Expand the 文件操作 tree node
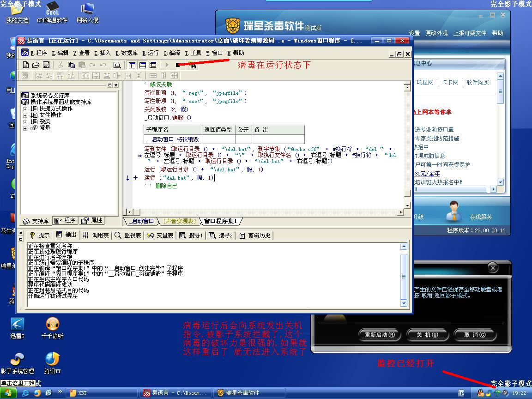 (x=25, y=115)
